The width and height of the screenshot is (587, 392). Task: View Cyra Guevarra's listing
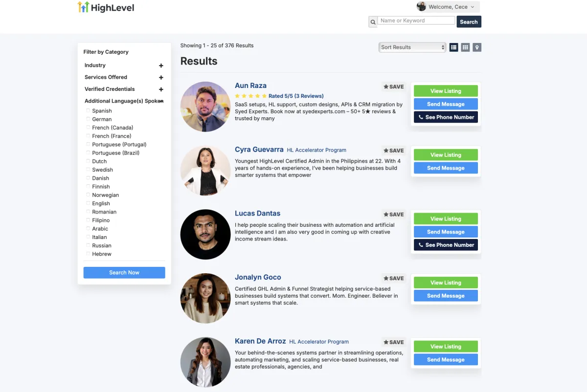pyautogui.click(x=446, y=155)
